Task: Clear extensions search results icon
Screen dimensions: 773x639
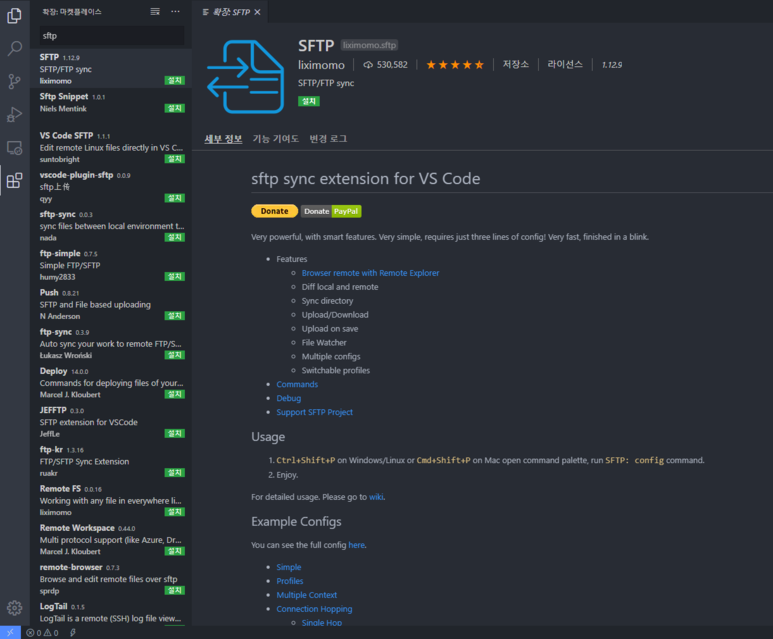Action: point(155,11)
